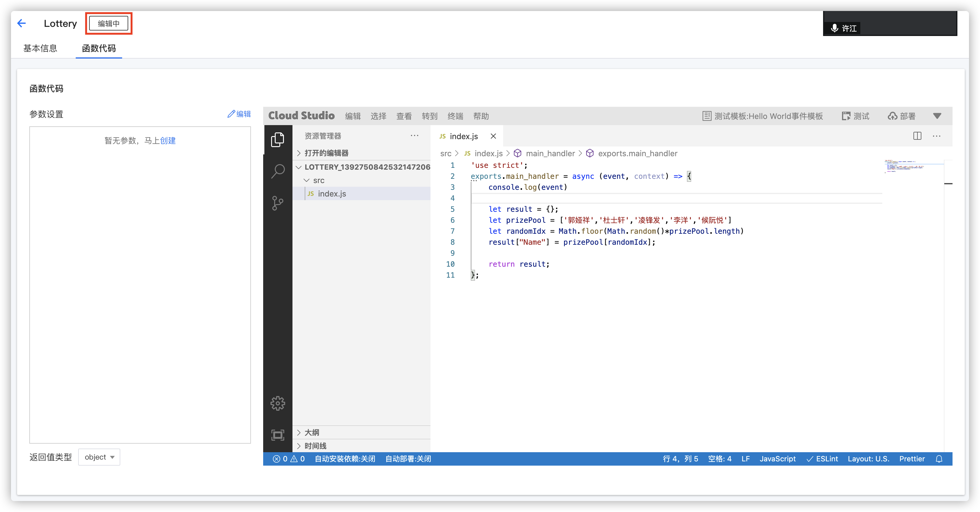The image size is (980, 512).
Task: Click the pencil 编辑 link for parameters
Action: (239, 114)
